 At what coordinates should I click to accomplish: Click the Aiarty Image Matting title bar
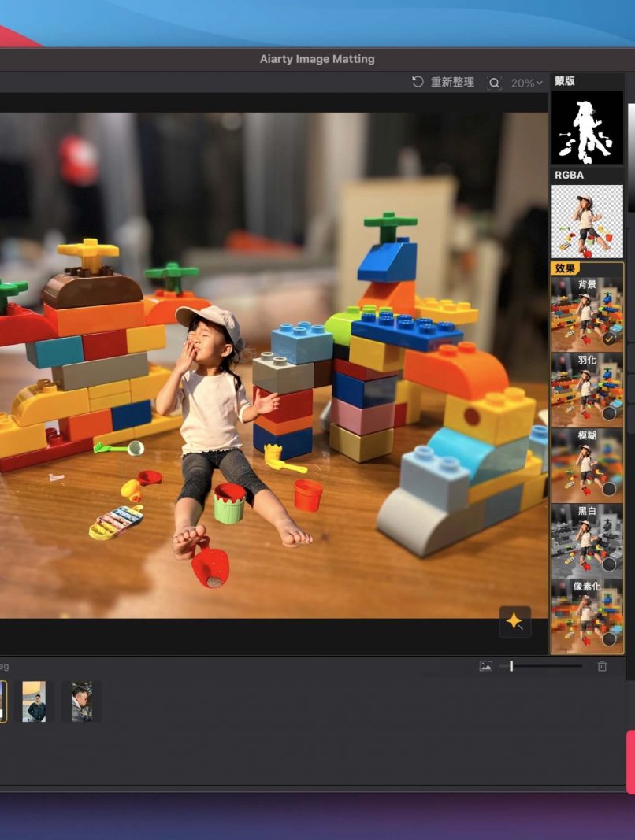coord(317,59)
